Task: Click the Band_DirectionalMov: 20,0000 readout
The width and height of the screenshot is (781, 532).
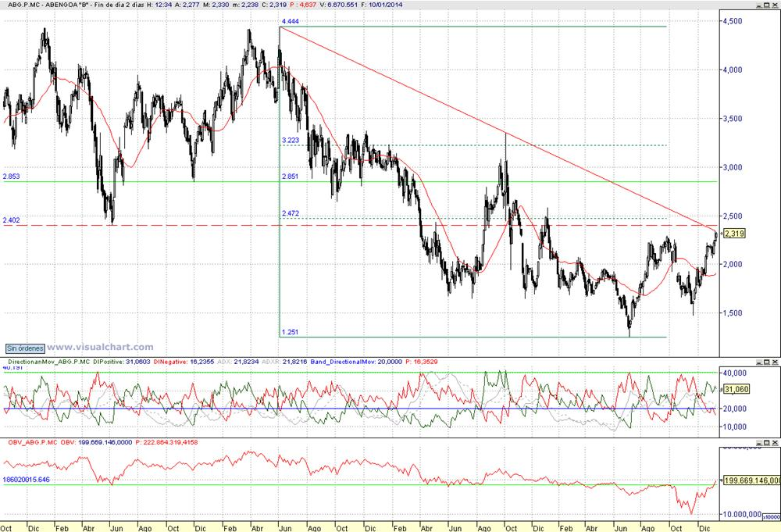Action: tap(356, 362)
